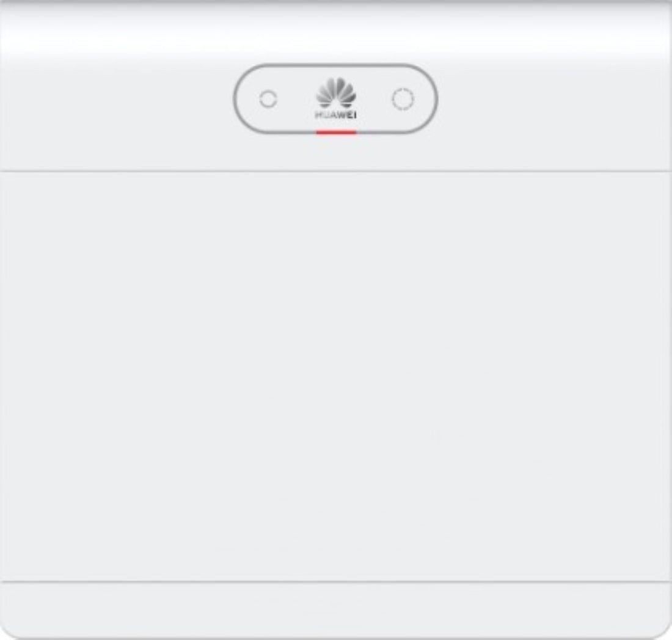Click the center of the large body panel
This screenshot has width=672, height=640.
(x=336, y=376)
